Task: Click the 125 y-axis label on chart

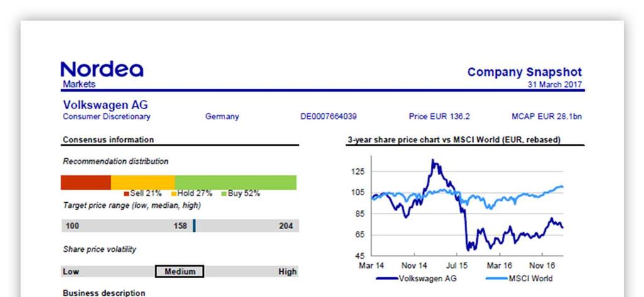Action: tap(358, 171)
